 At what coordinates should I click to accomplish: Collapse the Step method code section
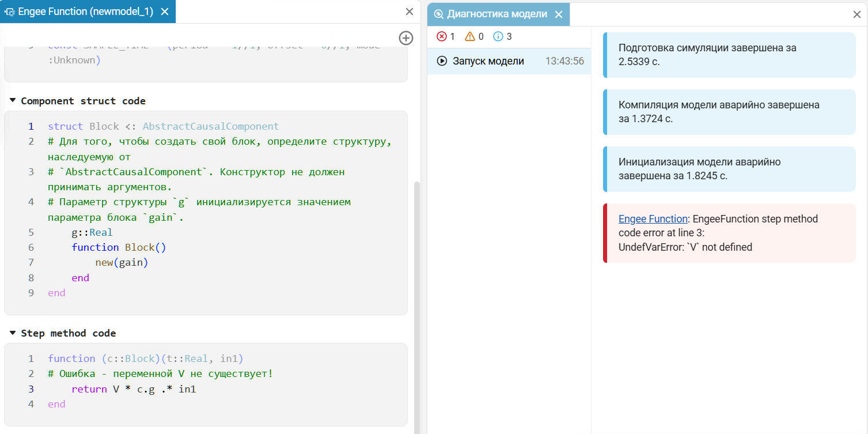(13, 333)
